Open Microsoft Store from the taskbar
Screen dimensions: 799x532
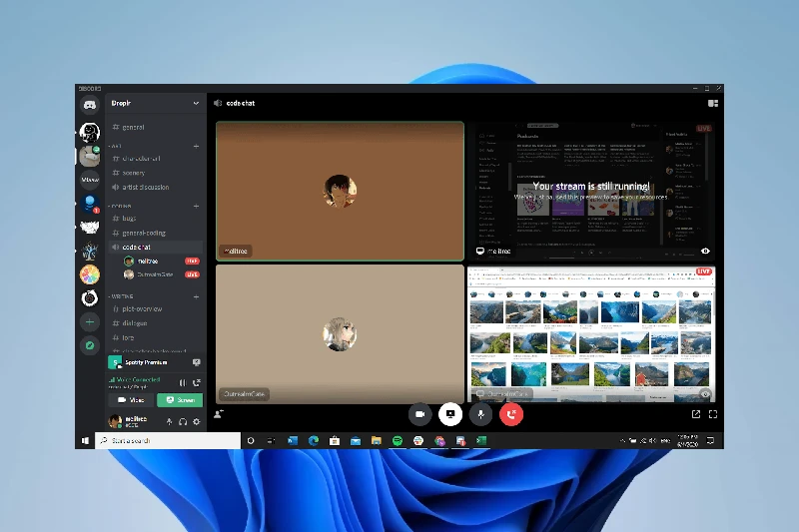pyautogui.click(x=335, y=441)
